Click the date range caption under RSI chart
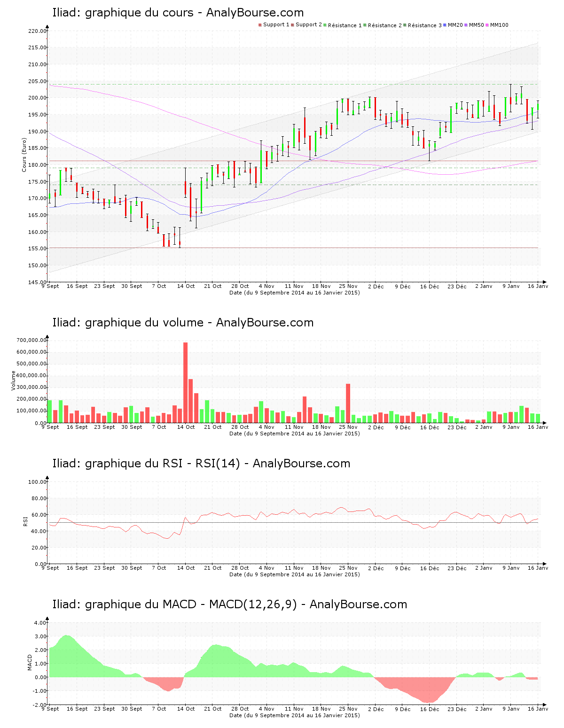 tap(294, 574)
